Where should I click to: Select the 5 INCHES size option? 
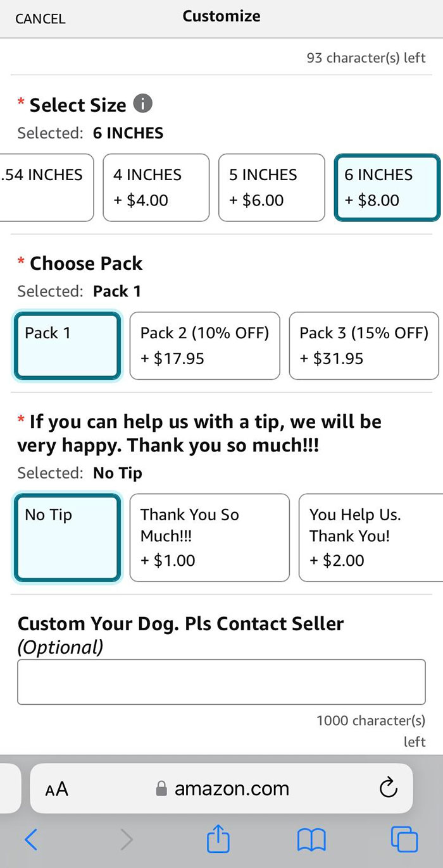271,187
